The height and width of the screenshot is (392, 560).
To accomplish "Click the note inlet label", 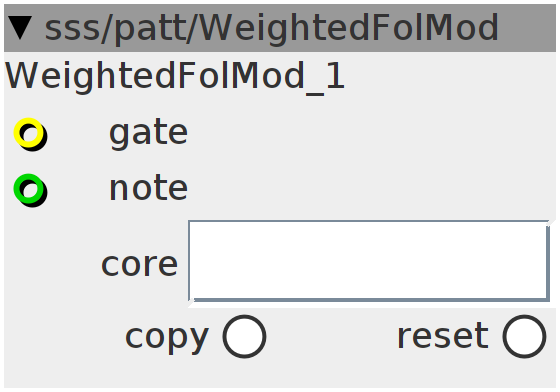I will 148,189.
